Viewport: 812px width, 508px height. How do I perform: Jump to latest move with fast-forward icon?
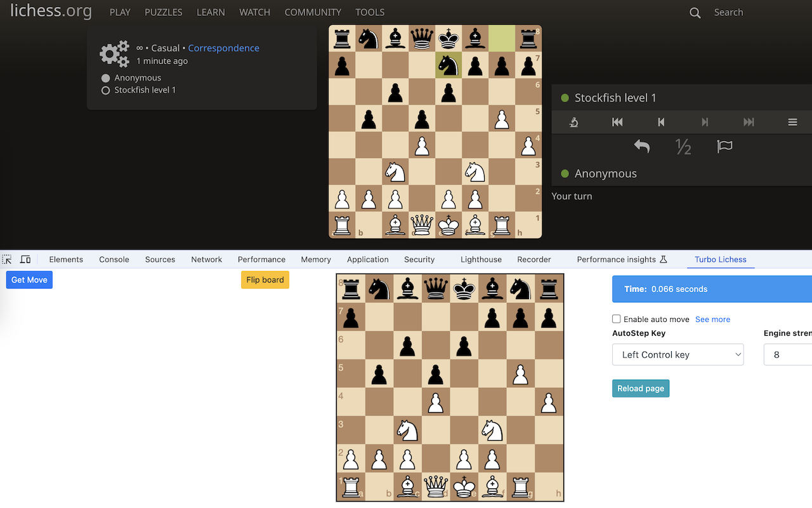click(749, 122)
